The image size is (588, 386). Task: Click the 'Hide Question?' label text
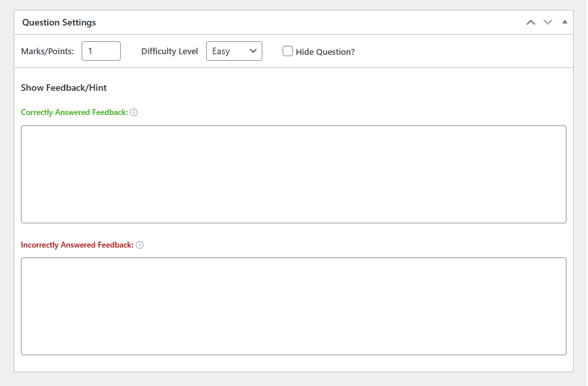click(325, 52)
